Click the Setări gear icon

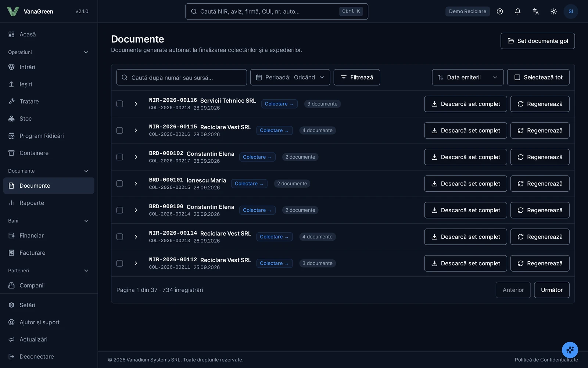[x=11, y=305]
